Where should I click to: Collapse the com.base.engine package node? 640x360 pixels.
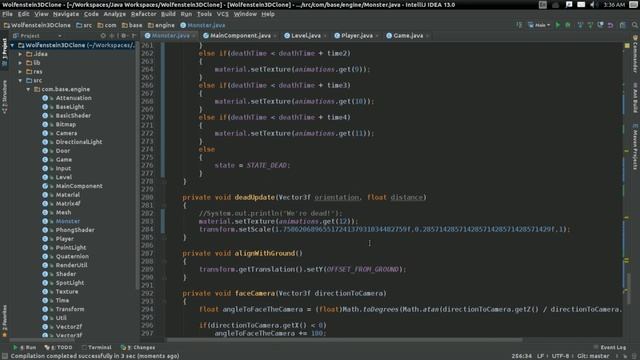[28, 89]
